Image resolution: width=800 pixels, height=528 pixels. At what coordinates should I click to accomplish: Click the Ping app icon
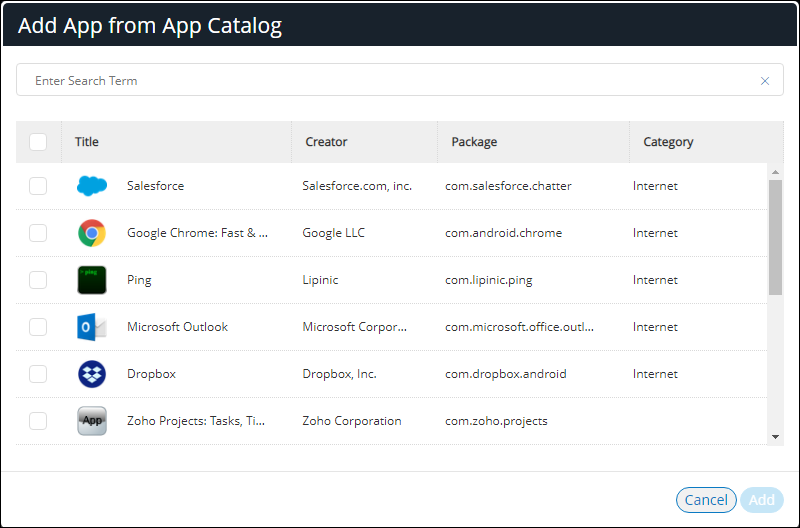point(92,280)
